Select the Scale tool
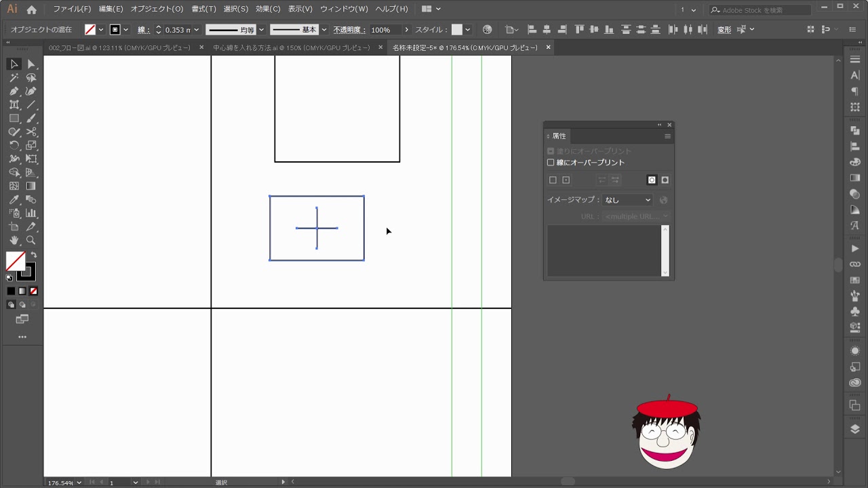The width and height of the screenshot is (868, 488). 31,145
